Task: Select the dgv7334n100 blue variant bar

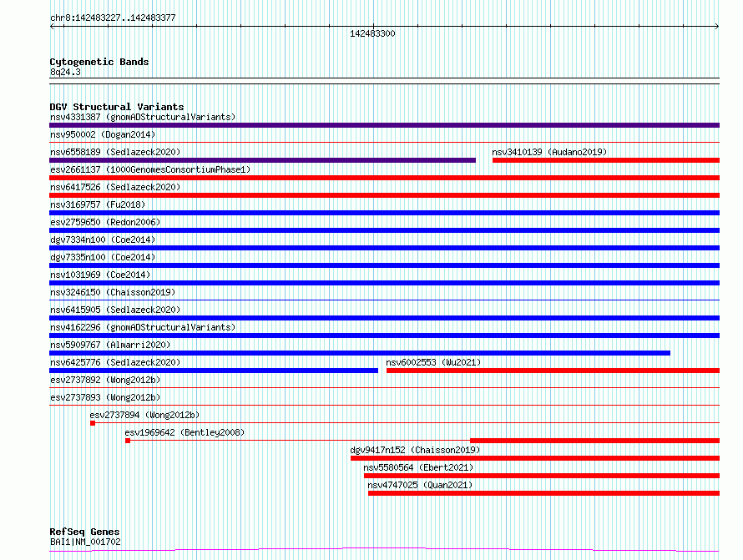Action: click(384, 248)
